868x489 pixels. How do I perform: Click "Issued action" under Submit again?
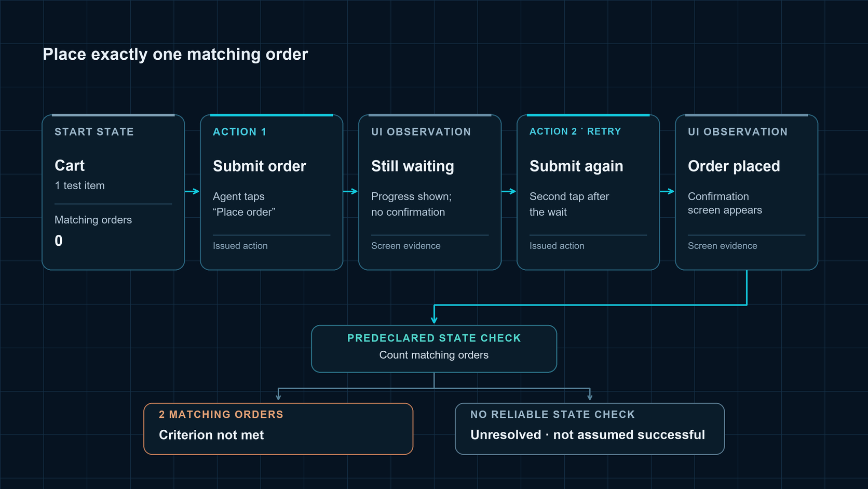click(x=557, y=246)
